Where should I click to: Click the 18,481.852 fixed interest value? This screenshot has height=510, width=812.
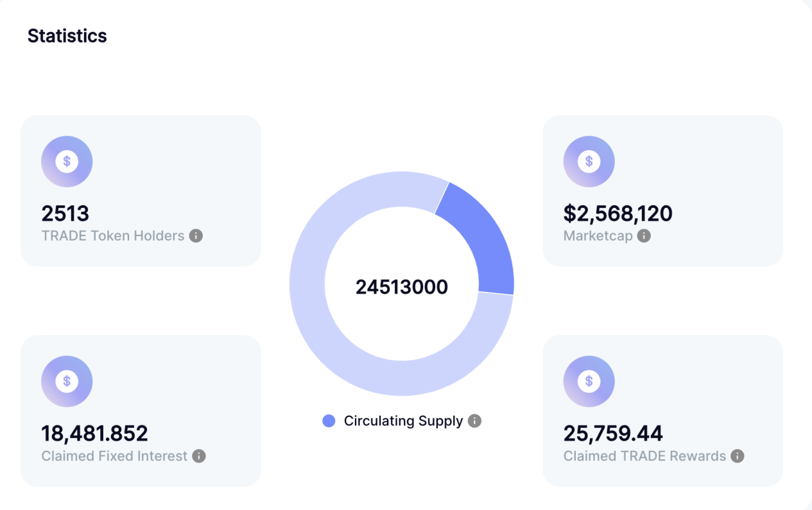click(x=95, y=434)
